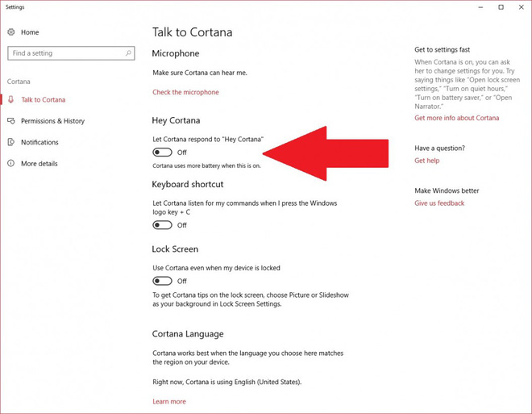The height and width of the screenshot is (414, 532).
Task: Maximize the Settings window
Action: [x=501, y=7]
